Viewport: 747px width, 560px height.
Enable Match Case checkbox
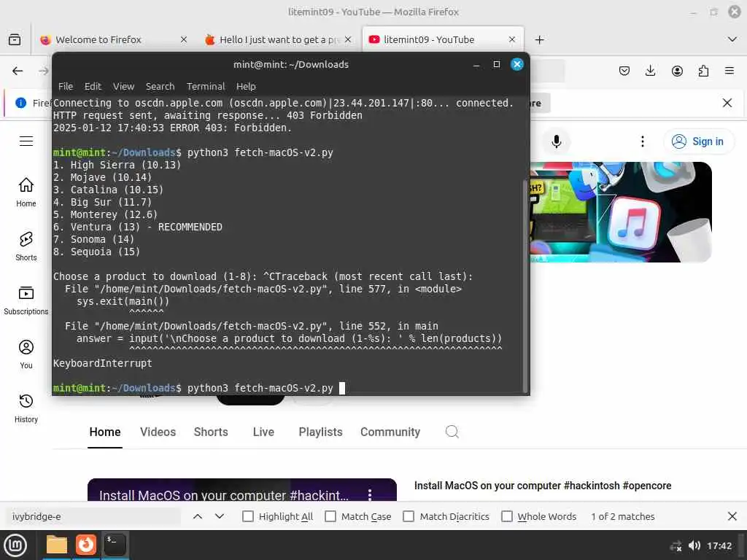(330, 516)
